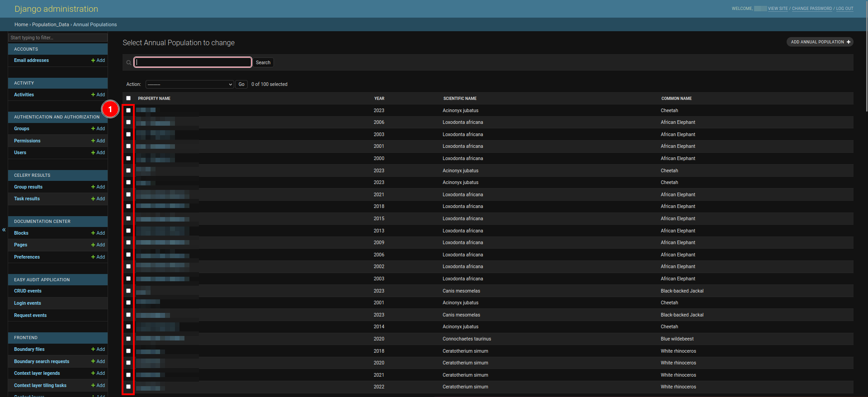Add a new Preferences entry
868x397 pixels.
[x=98, y=257]
